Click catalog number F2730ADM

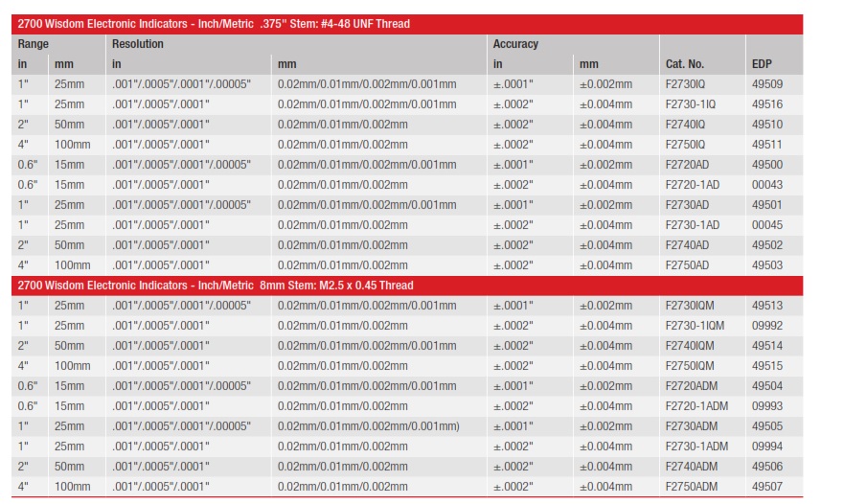tap(691, 426)
